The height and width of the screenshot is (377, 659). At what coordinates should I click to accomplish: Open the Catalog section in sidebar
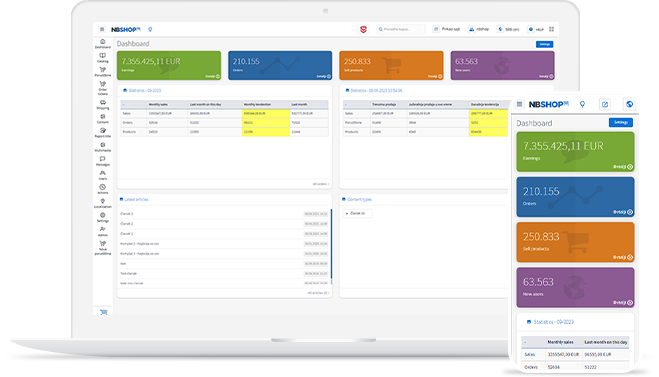[103, 58]
